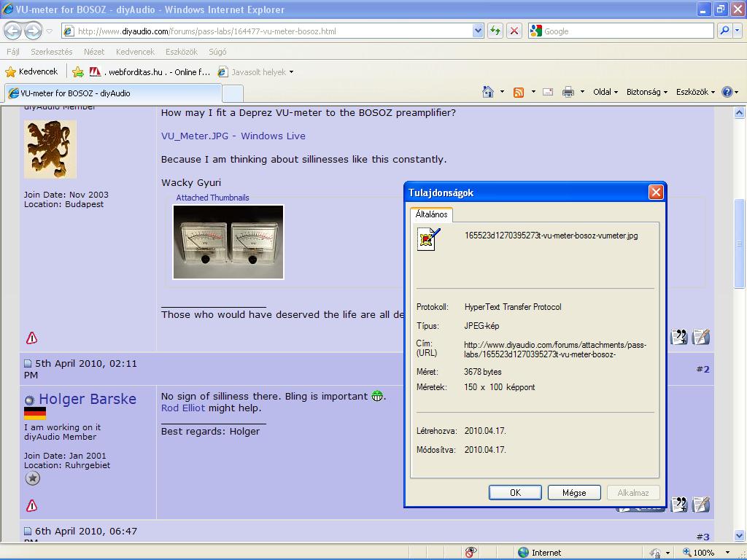This screenshot has width=747, height=560.
Task: Click the #3 post number link
Action: click(703, 537)
